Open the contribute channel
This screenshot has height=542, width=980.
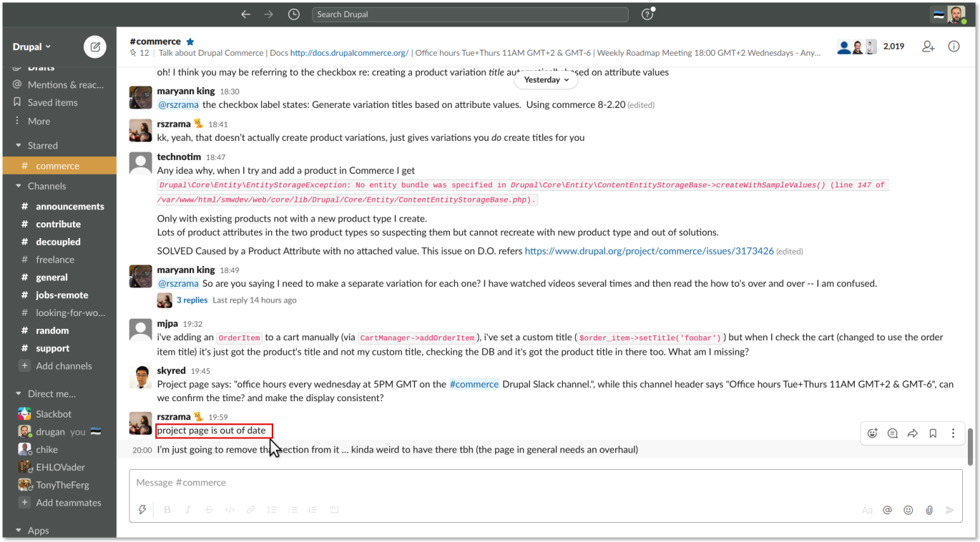59,225
